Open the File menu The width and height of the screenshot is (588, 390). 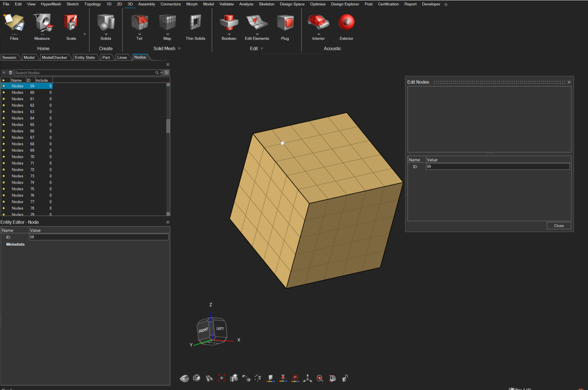pos(6,4)
